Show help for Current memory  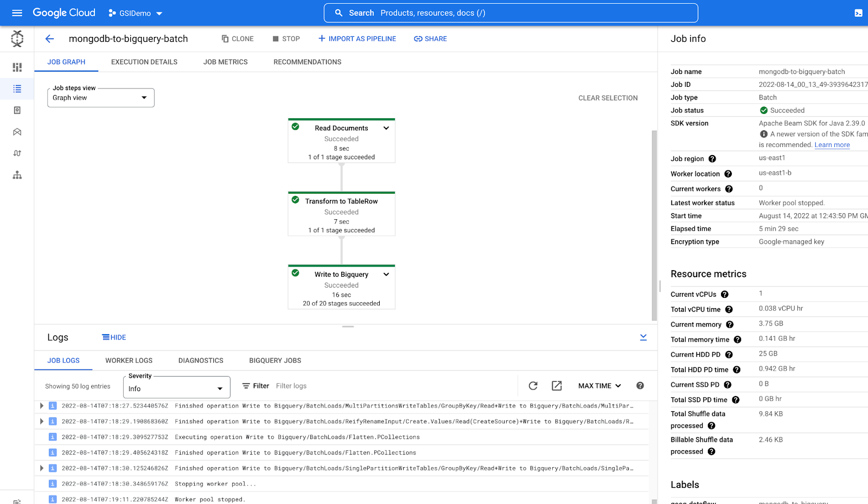[x=730, y=324]
